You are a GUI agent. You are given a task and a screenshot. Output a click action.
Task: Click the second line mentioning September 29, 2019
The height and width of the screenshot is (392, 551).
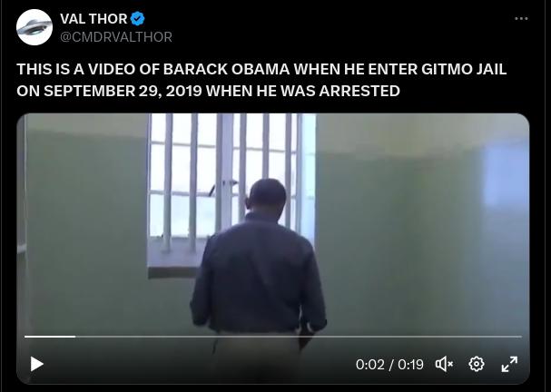(208, 91)
